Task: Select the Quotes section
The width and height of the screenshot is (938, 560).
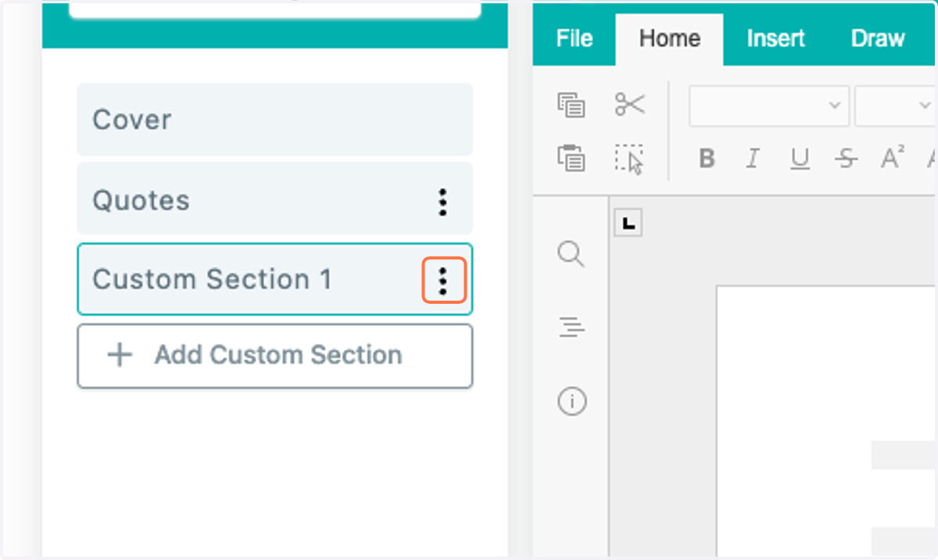Action: click(274, 199)
